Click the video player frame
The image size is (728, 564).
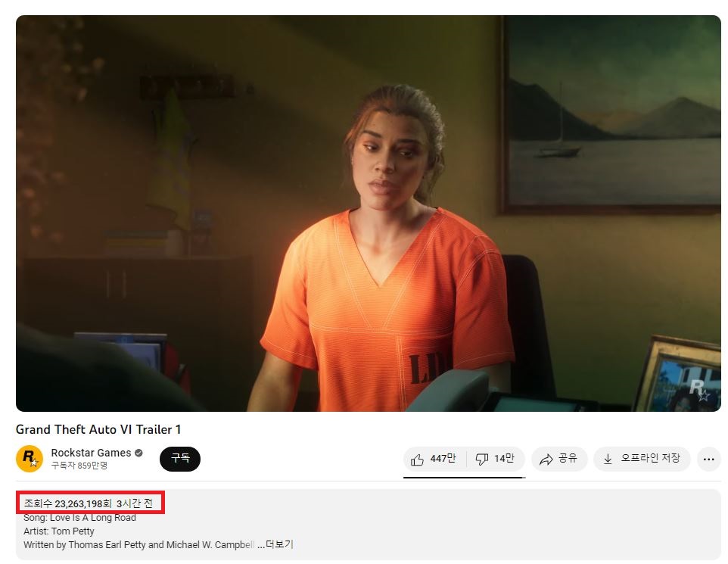pos(369,213)
